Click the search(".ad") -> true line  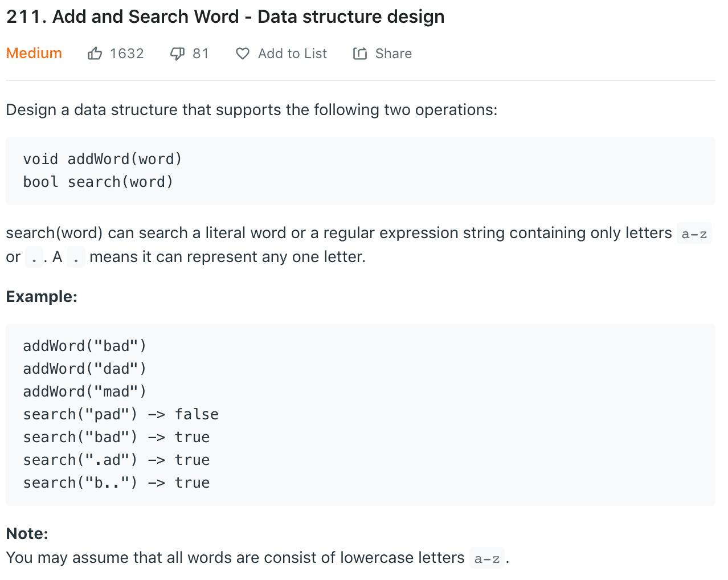pyautogui.click(x=116, y=460)
